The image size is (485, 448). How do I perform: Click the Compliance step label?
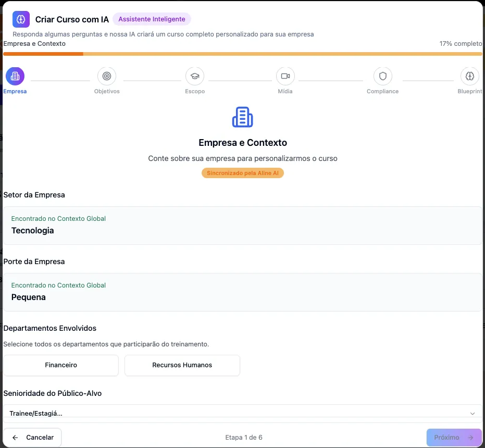click(382, 92)
